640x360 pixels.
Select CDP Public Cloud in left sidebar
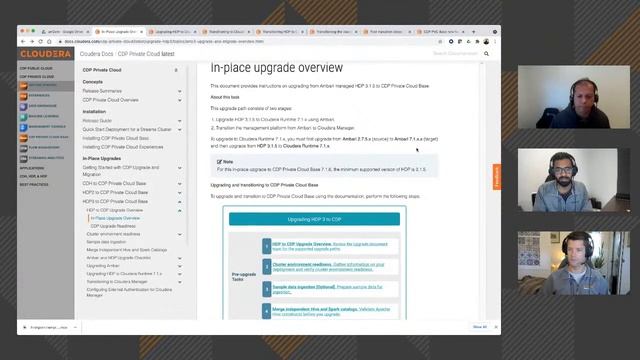[x=36, y=68]
